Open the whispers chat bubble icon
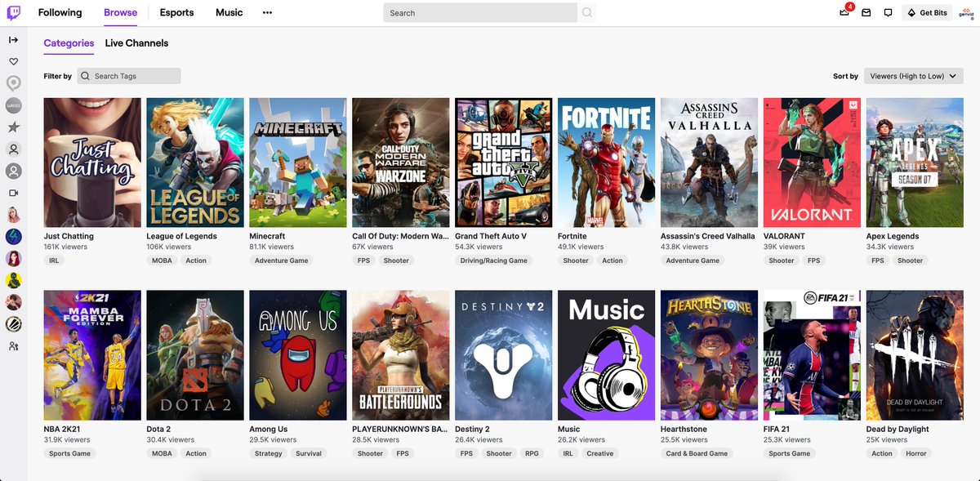This screenshot has width=980, height=481. [x=889, y=13]
